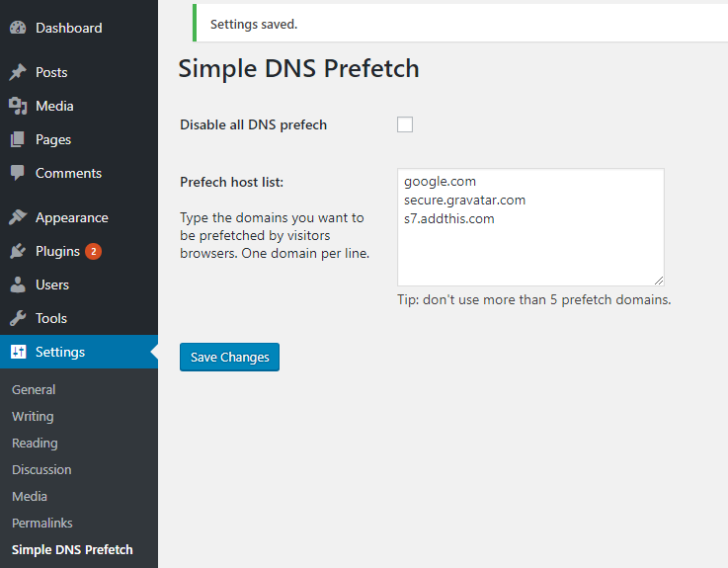This screenshot has width=728, height=568.
Task: Open the Writing settings link
Action: coord(33,416)
